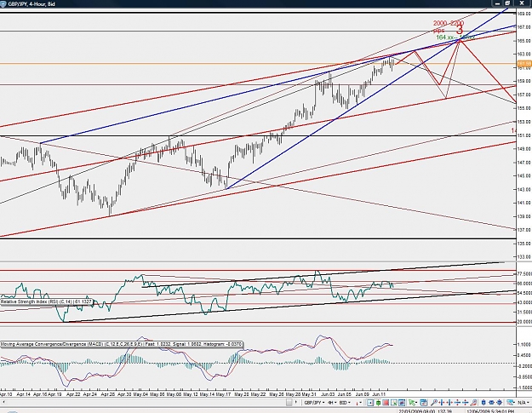Select the Relative Strength Index indicator label
Image resolution: width=532 pixels, height=413 pixels.
pyautogui.click(x=46, y=301)
